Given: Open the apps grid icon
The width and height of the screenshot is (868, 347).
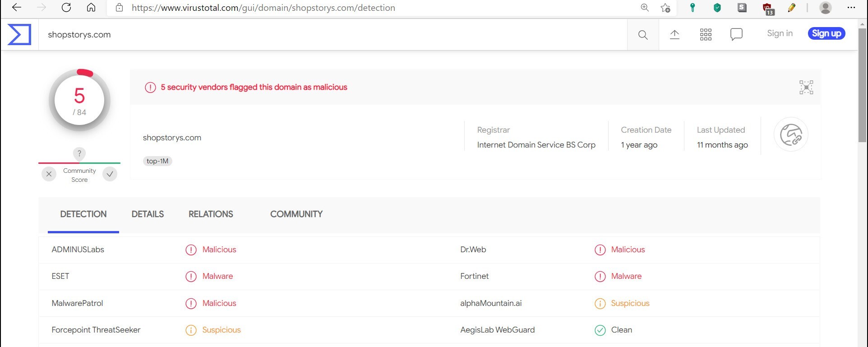Looking at the screenshot, I should [706, 35].
